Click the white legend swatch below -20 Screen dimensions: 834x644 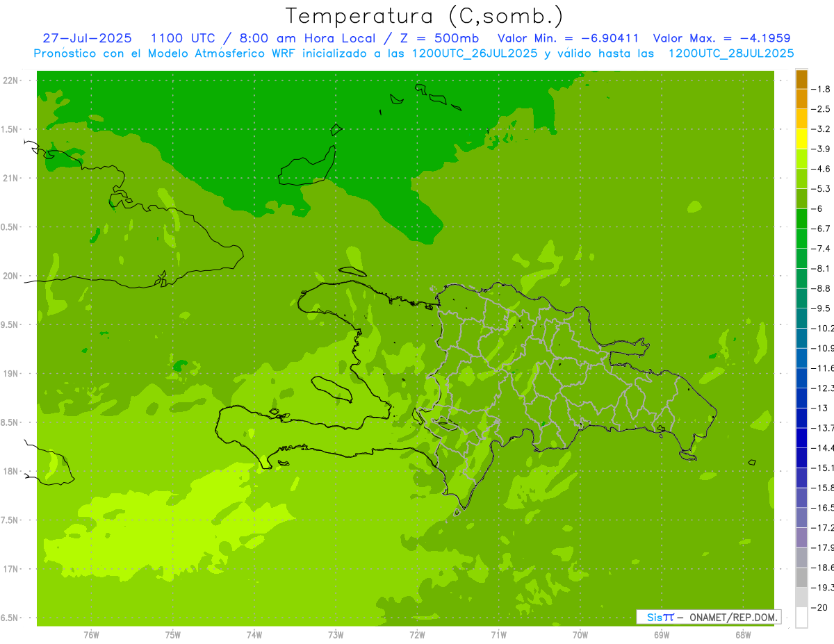click(x=801, y=618)
